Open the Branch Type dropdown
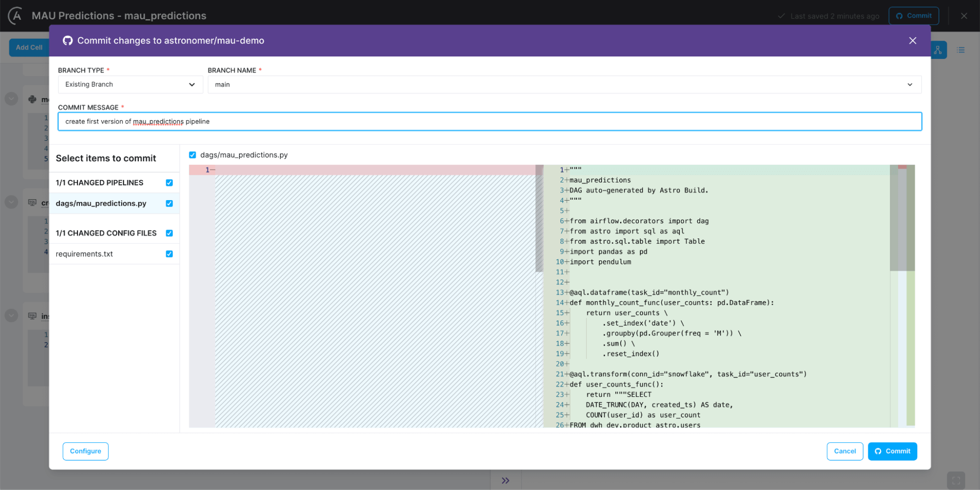 pyautogui.click(x=130, y=84)
